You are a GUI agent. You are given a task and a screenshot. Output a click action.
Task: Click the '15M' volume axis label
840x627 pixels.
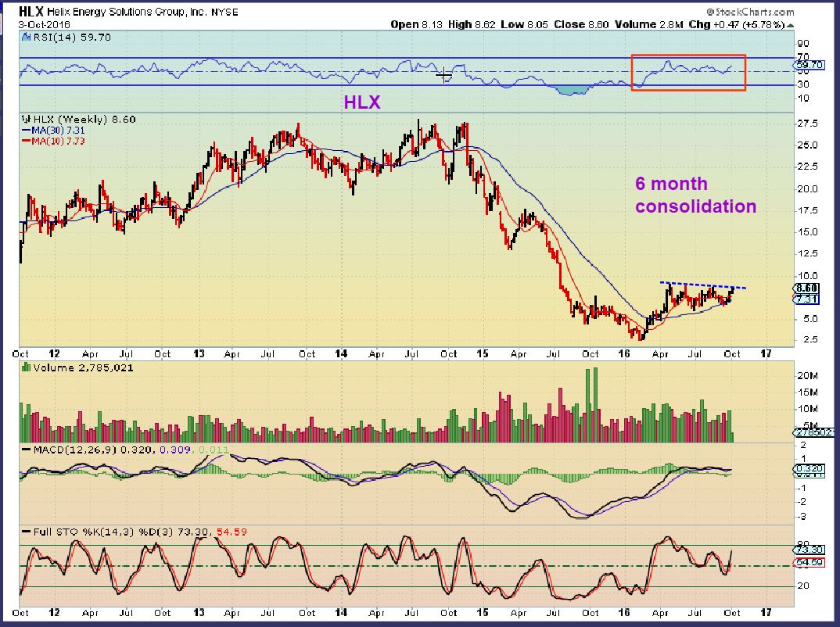(x=807, y=392)
